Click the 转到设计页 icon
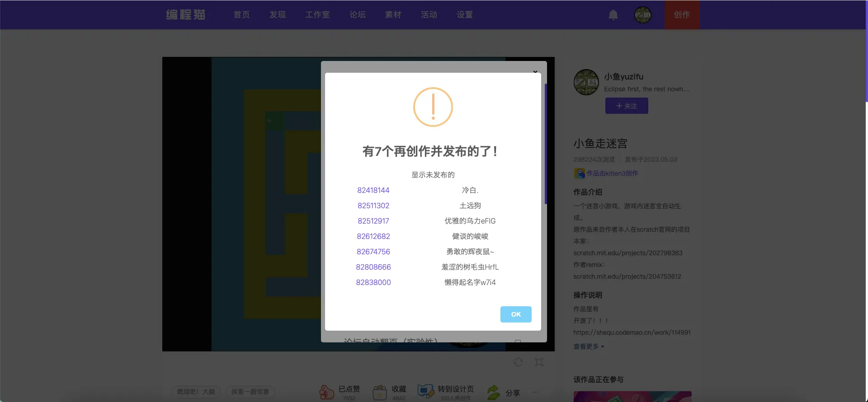Screen dimensions: 868x402 coord(425,392)
